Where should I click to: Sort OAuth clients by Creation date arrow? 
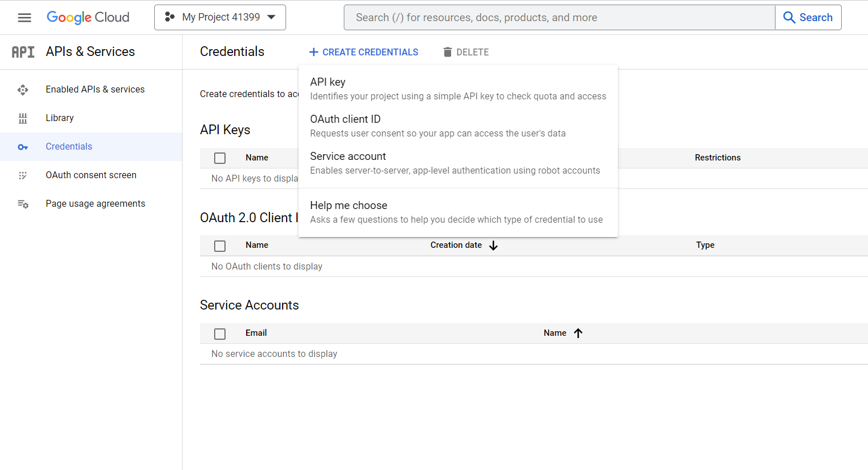click(x=493, y=246)
